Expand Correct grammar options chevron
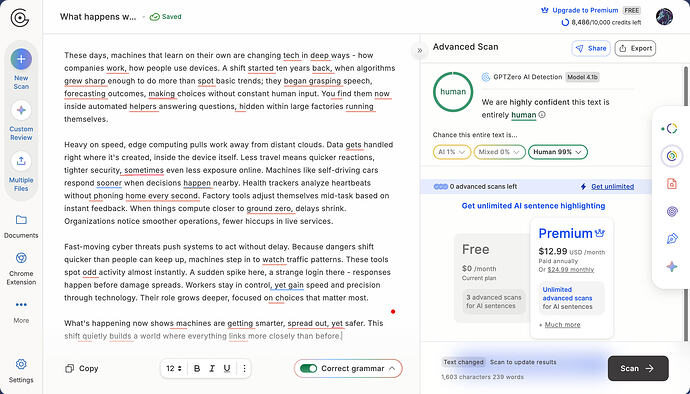Viewport: 690px width, 394px height. click(x=392, y=368)
